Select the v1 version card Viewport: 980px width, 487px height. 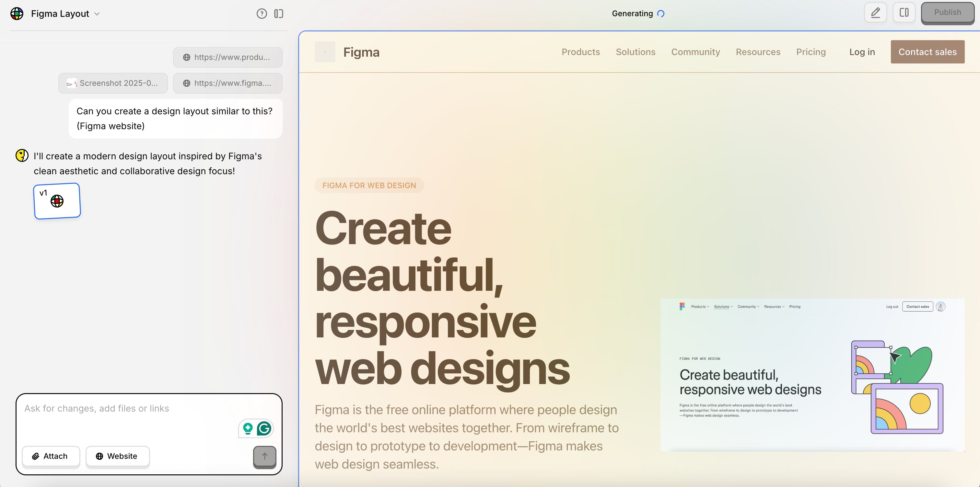(x=57, y=201)
